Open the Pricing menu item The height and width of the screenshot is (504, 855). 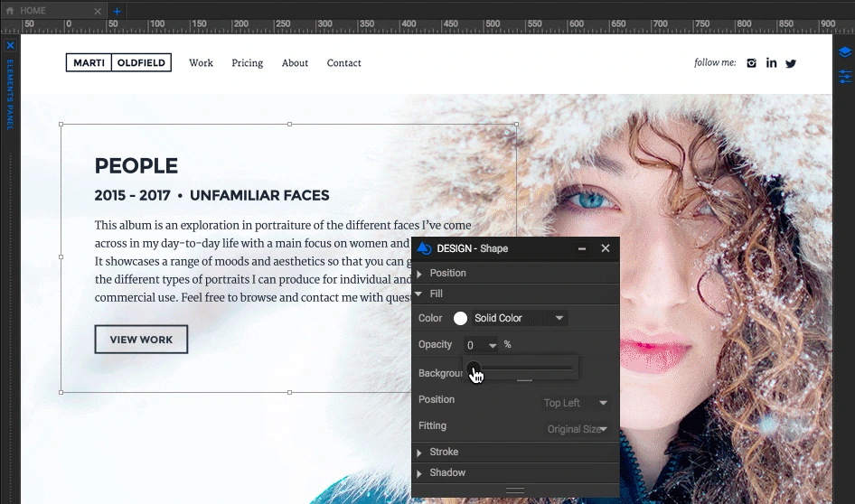coord(247,63)
